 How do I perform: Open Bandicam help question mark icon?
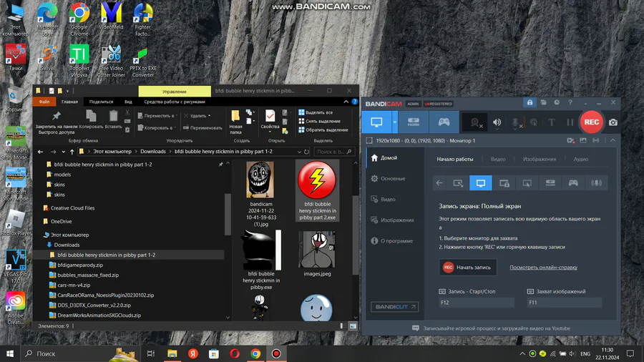point(570,102)
